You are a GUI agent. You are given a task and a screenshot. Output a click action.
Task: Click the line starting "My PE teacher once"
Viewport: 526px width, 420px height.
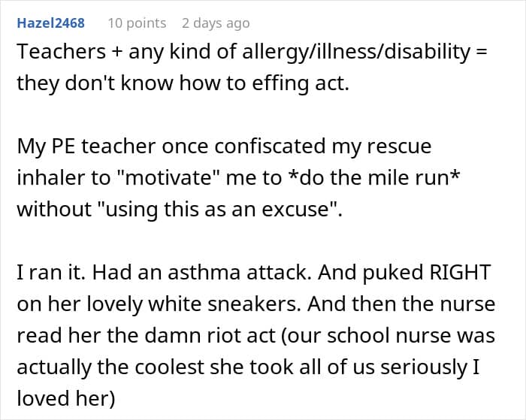pos(224,146)
